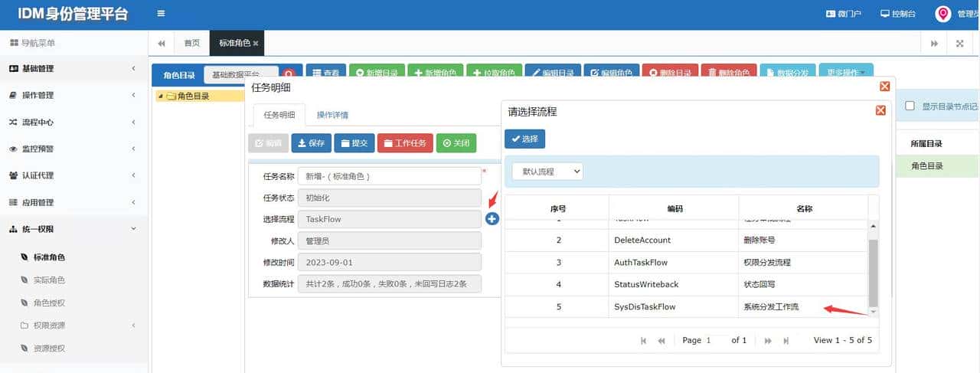Select the DeleteAccount row
980x373 pixels.
(687, 240)
